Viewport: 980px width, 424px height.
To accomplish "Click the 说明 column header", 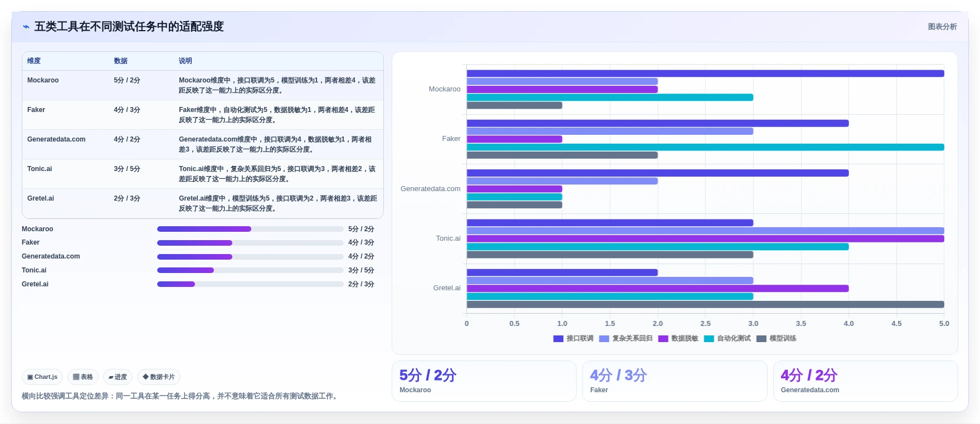I will coord(186,61).
